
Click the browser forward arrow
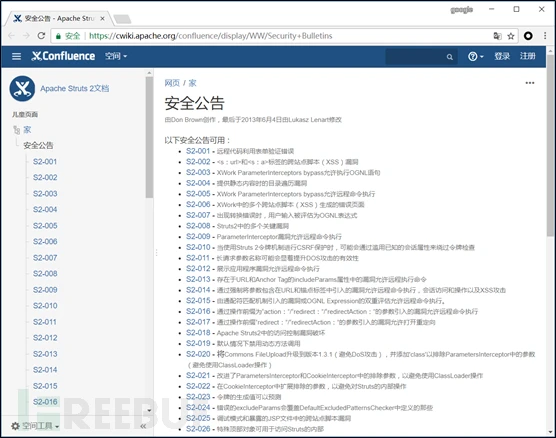26,36
